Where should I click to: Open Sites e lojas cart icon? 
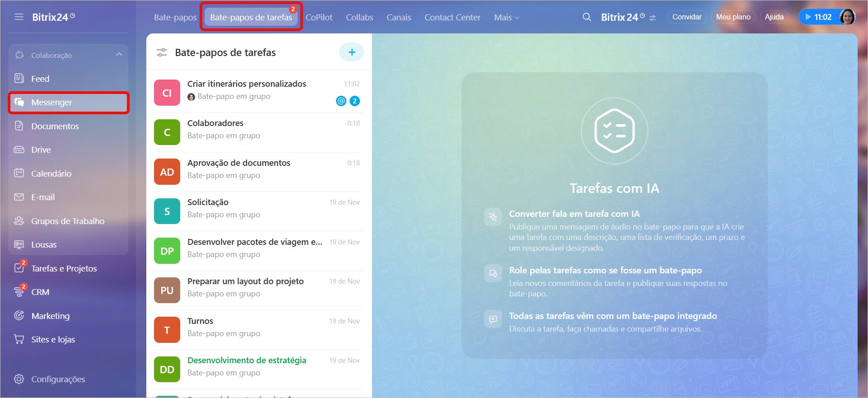[x=19, y=339]
